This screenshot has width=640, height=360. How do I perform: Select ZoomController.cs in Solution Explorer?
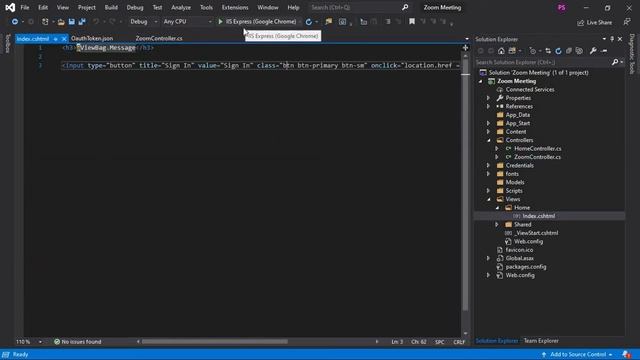point(537,157)
